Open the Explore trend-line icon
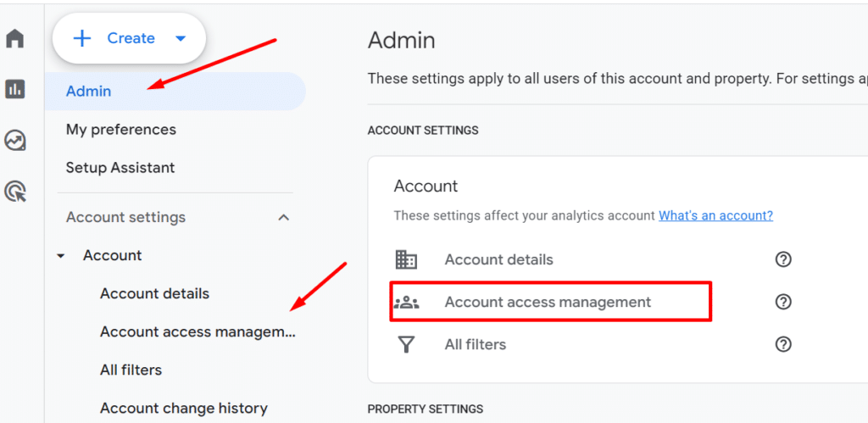 pos(15,141)
